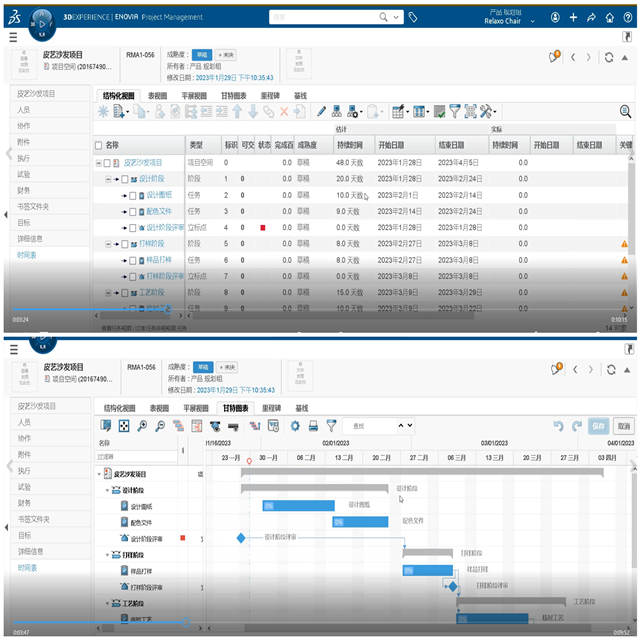Check the box for 皮艺沙发项目 row
Screen dimensions: 640x640
[107, 163]
